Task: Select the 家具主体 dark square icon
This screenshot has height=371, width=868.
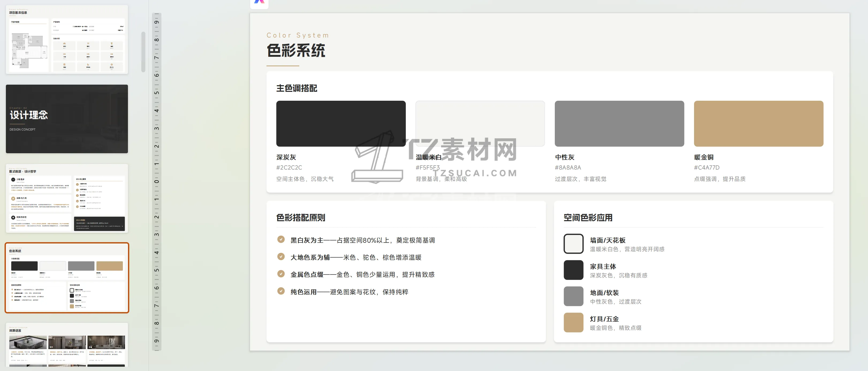Action: point(573,270)
